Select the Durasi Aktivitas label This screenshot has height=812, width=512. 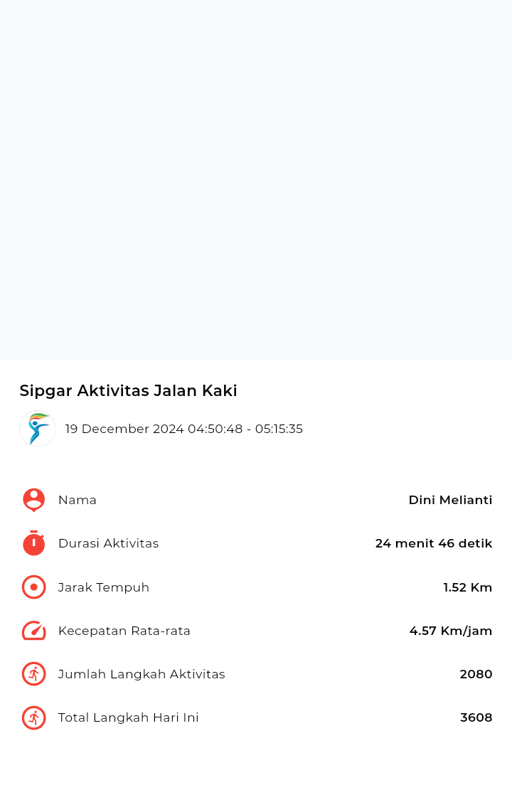pos(108,543)
